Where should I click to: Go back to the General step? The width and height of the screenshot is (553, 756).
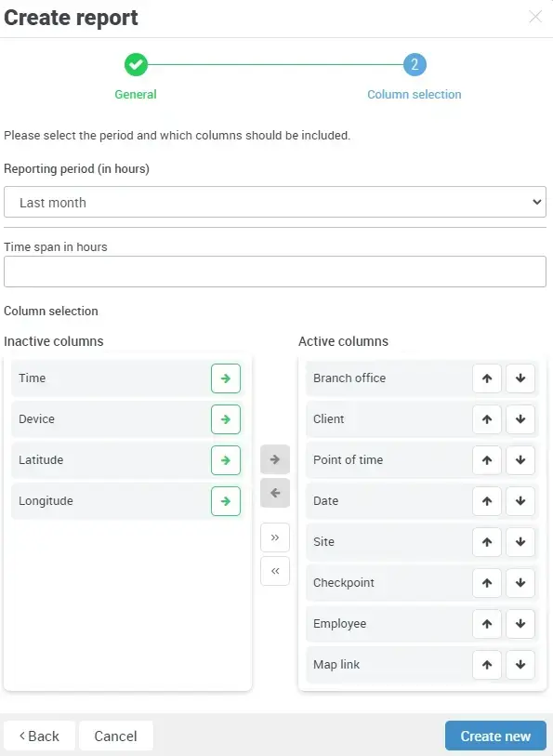pyautogui.click(x=39, y=735)
